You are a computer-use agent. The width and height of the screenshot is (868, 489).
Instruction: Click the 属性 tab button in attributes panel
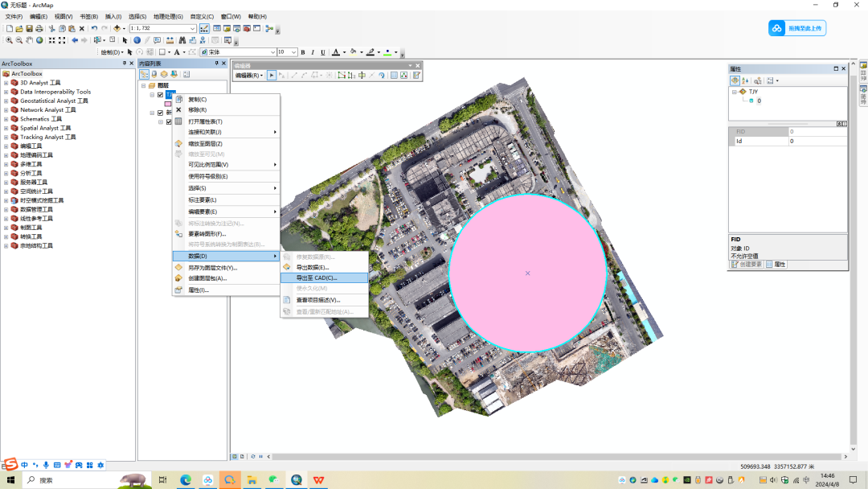click(776, 264)
